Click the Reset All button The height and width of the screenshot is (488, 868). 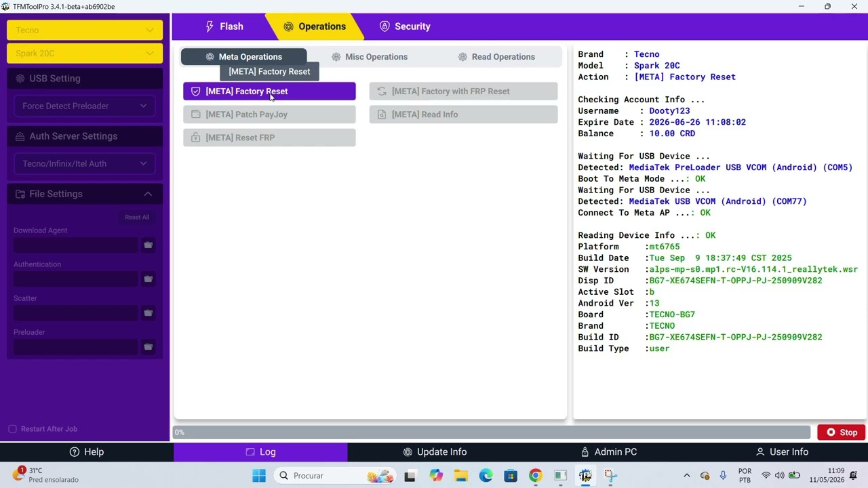137,218
